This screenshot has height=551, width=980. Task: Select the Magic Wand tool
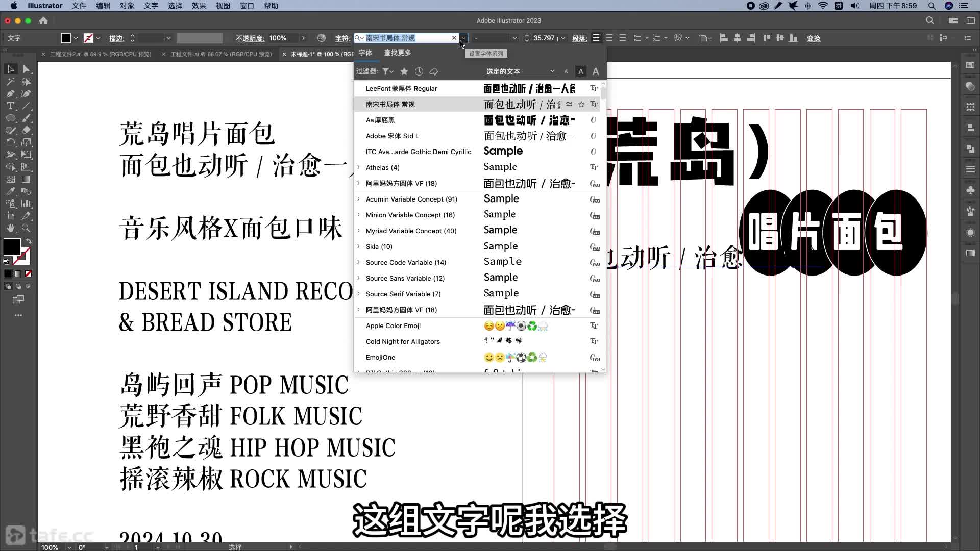coord(10,81)
